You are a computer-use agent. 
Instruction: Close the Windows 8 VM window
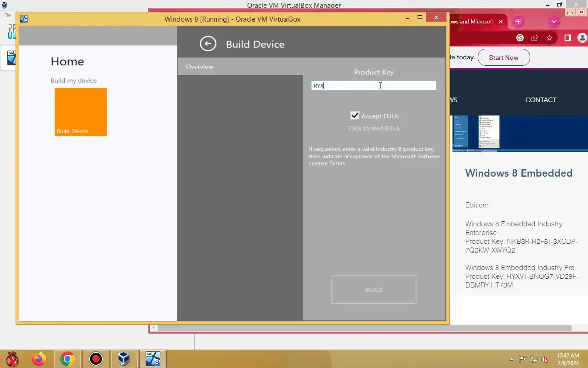(435, 17)
